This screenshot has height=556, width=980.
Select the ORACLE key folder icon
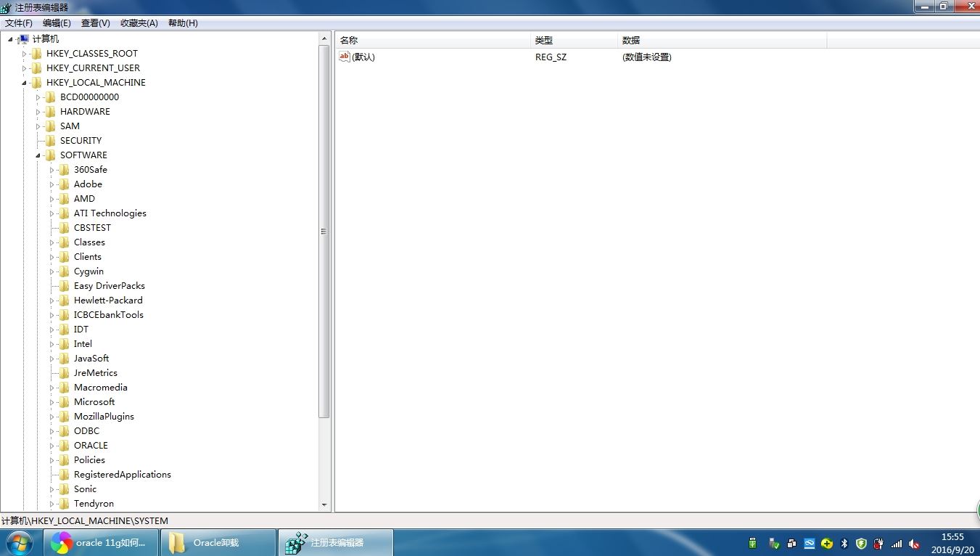pos(64,446)
